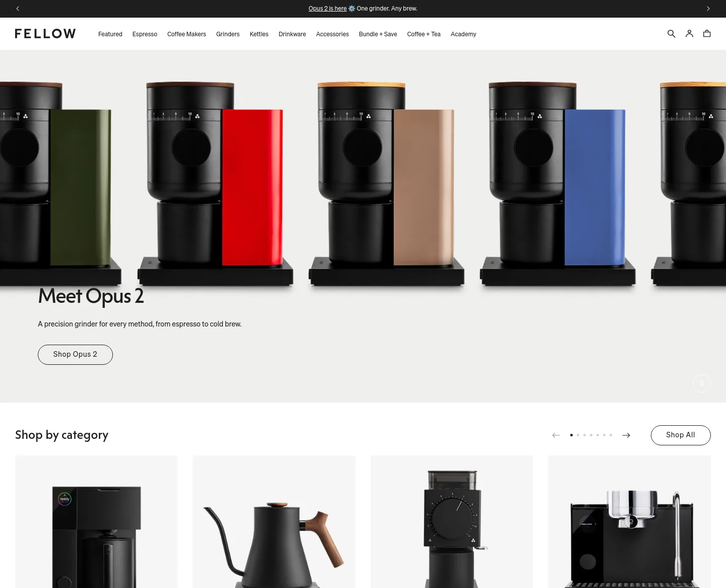Viewport: 726px width, 588px height.
Task: Open the espresso machine category card
Action: 629,521
